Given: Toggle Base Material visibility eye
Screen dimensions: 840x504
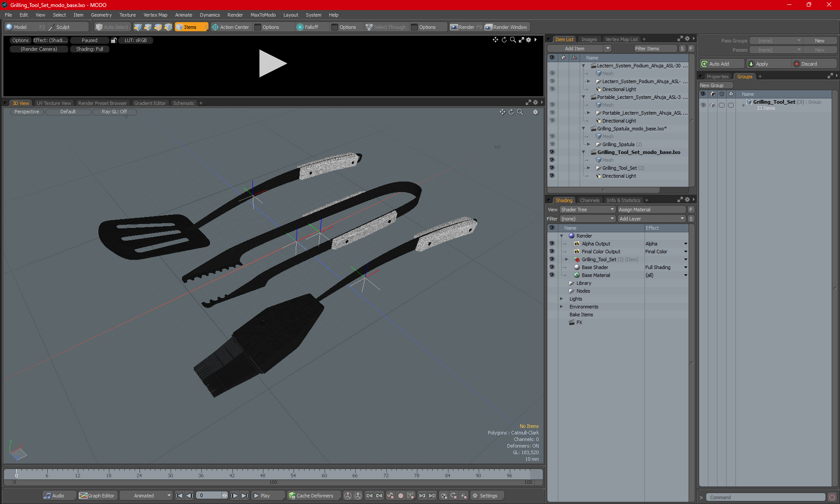Looking at the screenshot, I should pyautogui.click(x=552, y=275).
